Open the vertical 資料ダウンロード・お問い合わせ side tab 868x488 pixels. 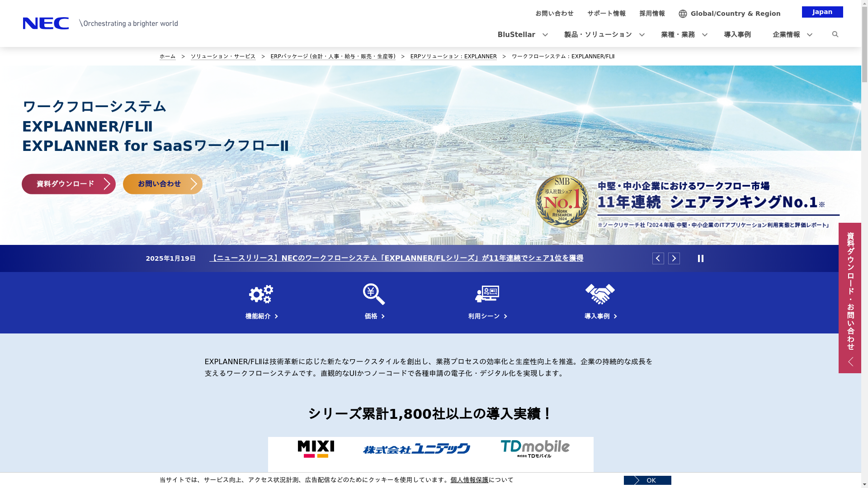pyautogui.click(x=850, y=298)
